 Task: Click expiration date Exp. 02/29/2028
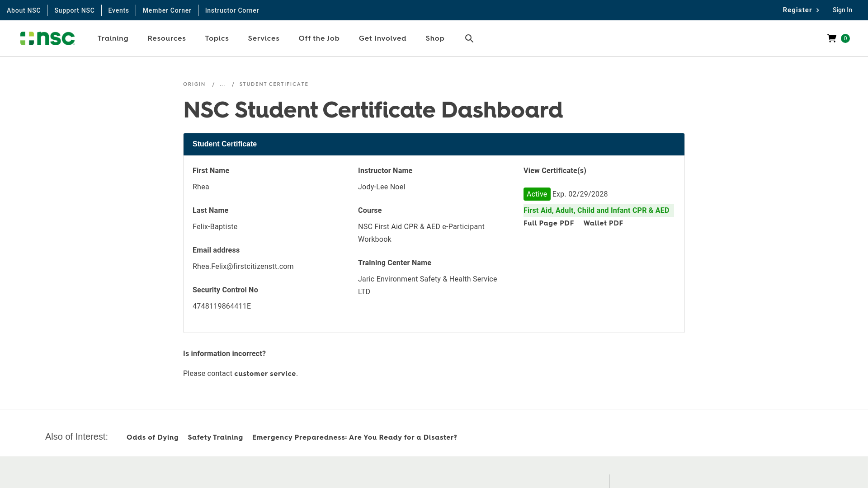580,194
